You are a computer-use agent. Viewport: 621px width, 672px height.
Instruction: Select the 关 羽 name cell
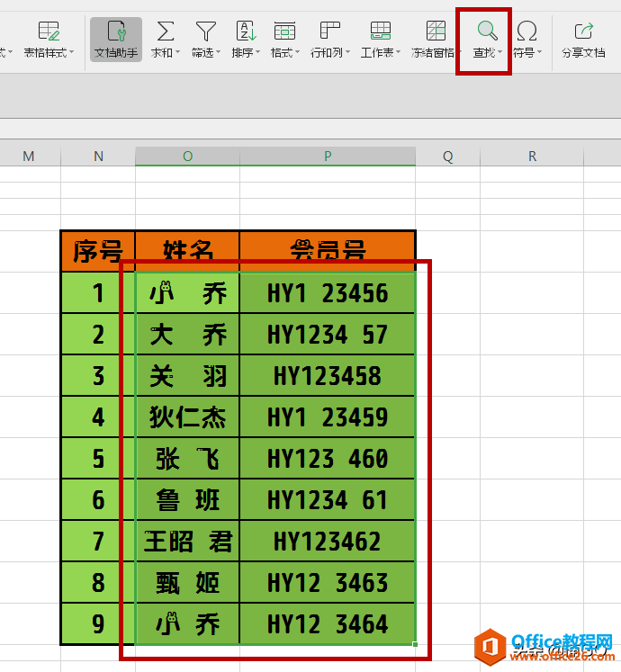187,376
